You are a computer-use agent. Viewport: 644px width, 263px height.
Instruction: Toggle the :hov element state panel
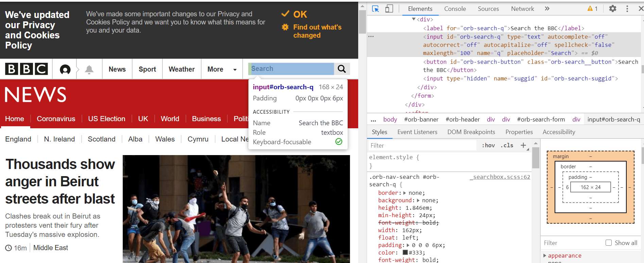[x=488, y=145]
